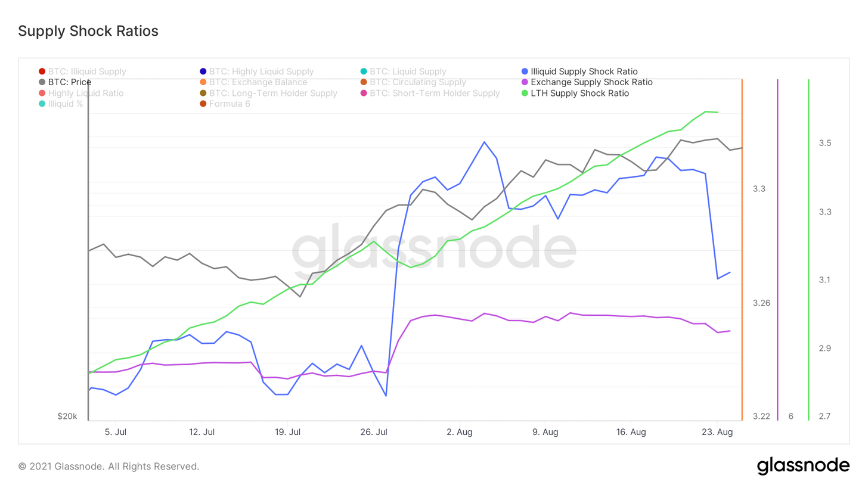Toggle the BTC: Illiquid Supply red legend dot
Viewport: 868px width, 488px height.
(42, 72)
